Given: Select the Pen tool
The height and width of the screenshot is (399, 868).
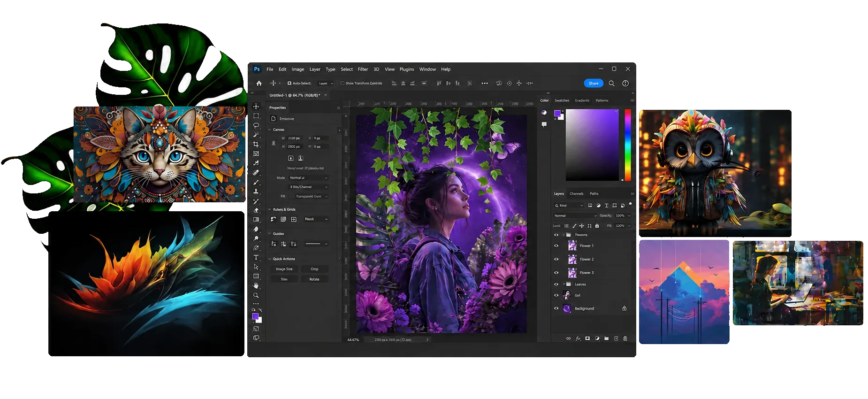Looking at the screenshot, I should click(x=256, y=248).
